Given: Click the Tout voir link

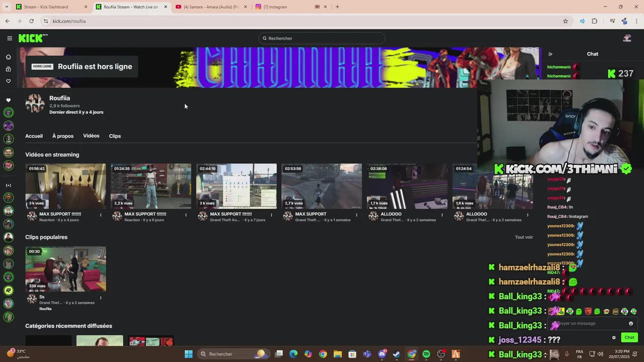Looking at the screenshot, I should pyautogui.click(x=524, y=237).
